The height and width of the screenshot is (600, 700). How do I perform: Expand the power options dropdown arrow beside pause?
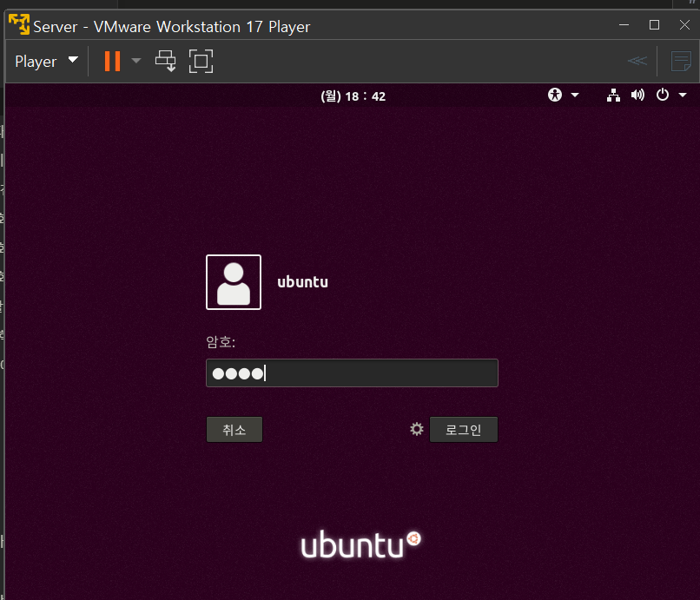[136, 61]
